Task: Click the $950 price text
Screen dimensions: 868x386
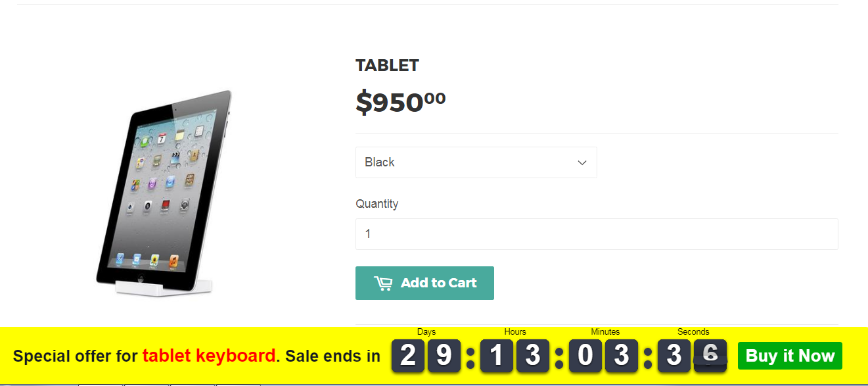Action: (x=401, y=102)
